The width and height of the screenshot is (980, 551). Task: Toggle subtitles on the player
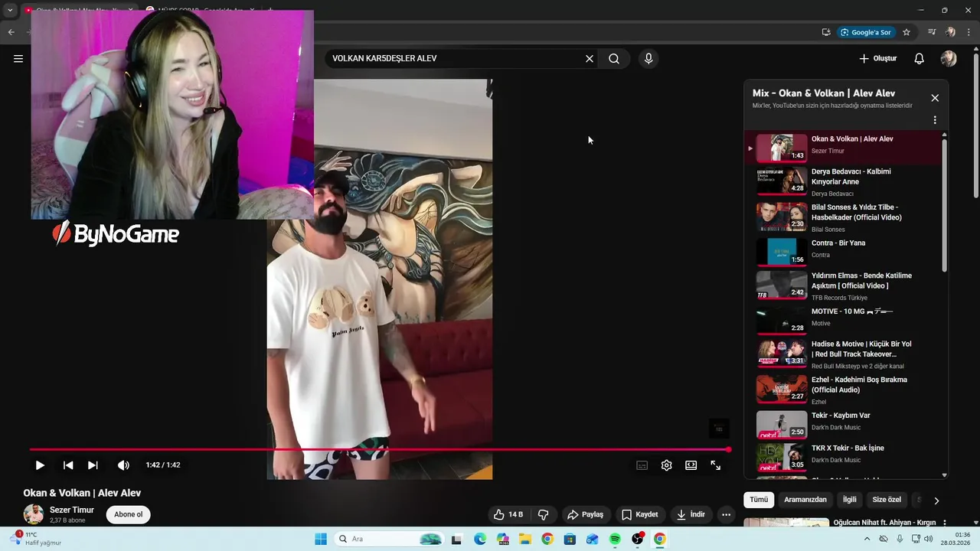(642, 465)
